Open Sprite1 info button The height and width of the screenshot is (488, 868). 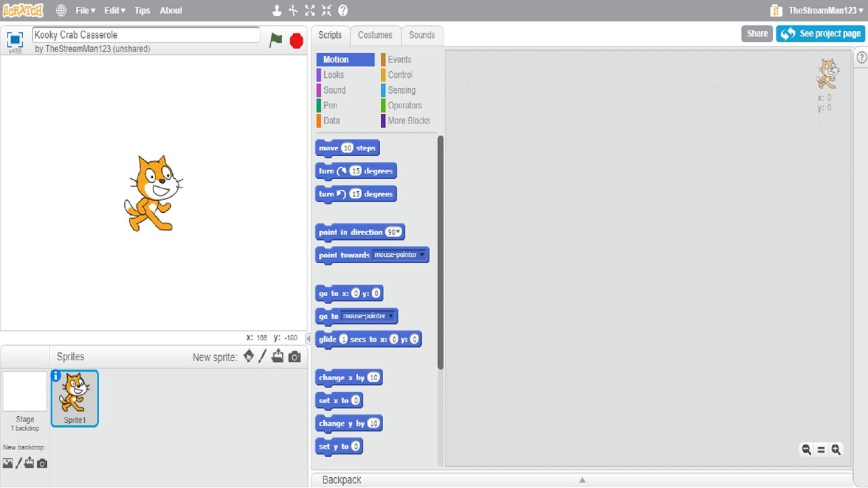56,375
